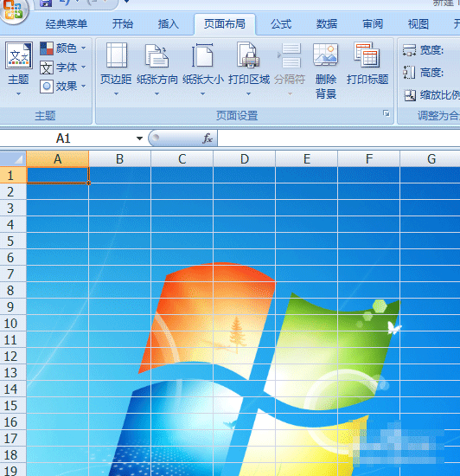
Task: Click the Select All corner button
Action: pyautogui.click(x=13, y=158)
